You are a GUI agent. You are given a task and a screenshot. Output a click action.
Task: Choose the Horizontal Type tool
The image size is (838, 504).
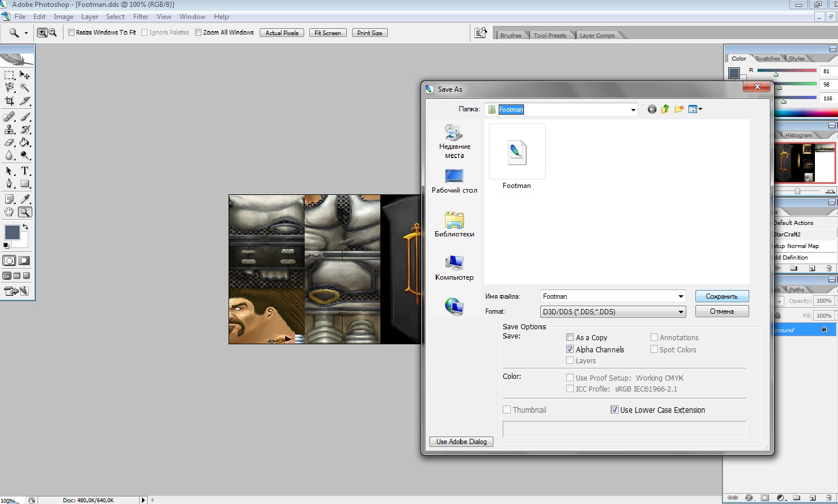tap(25, 171)
